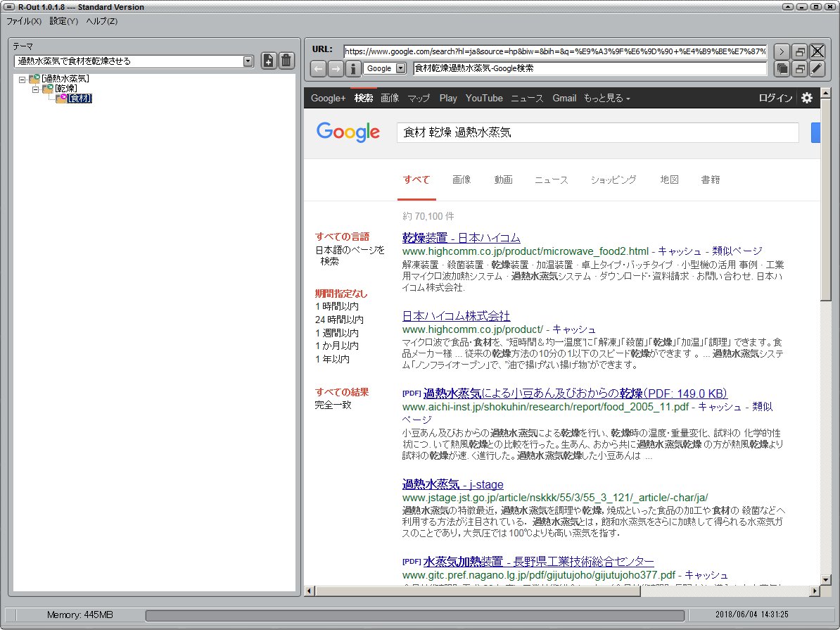Click blue search button beside query box

[815, 132]
